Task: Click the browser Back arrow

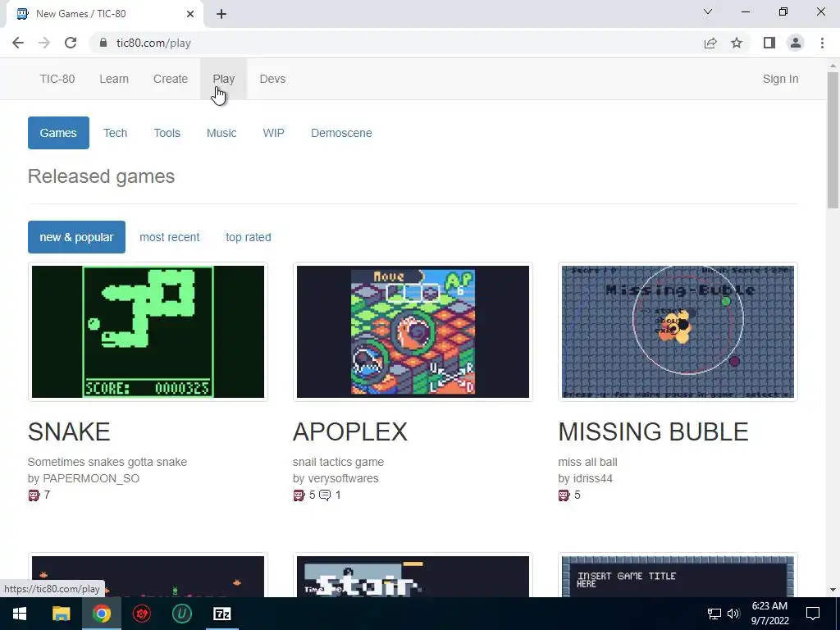Action: (18, 43)
